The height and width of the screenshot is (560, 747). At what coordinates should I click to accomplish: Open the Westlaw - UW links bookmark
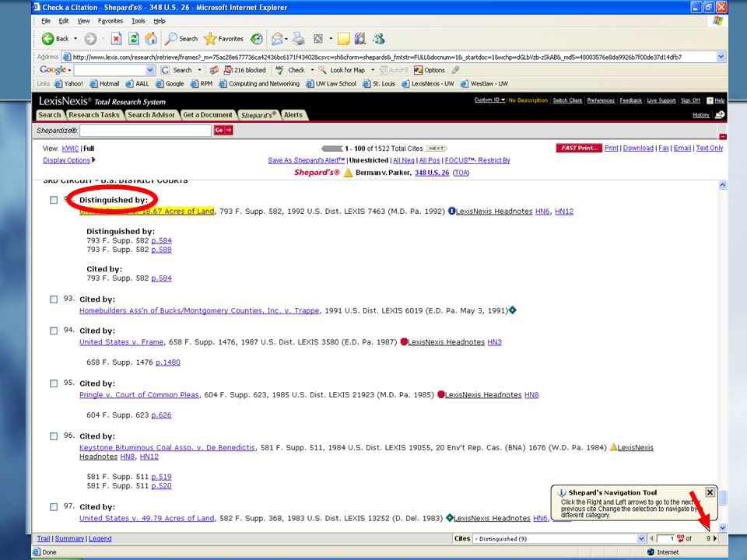pyautogui.click(x=485, y=84)
